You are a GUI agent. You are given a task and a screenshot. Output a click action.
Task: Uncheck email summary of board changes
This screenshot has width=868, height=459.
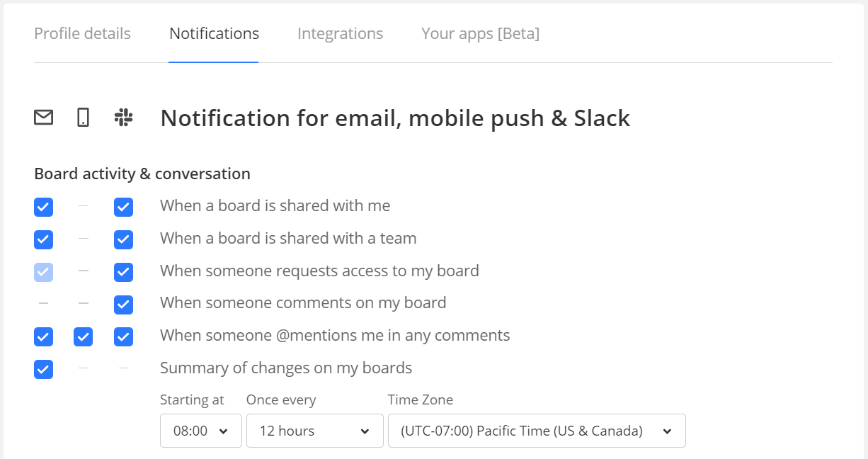coord(43,370)
